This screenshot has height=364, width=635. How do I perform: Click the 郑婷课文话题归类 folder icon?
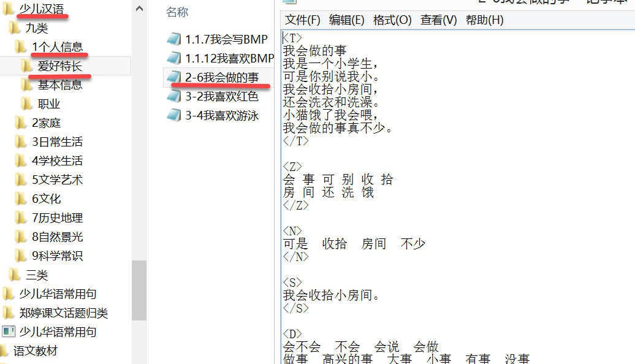tap(8, 313)
